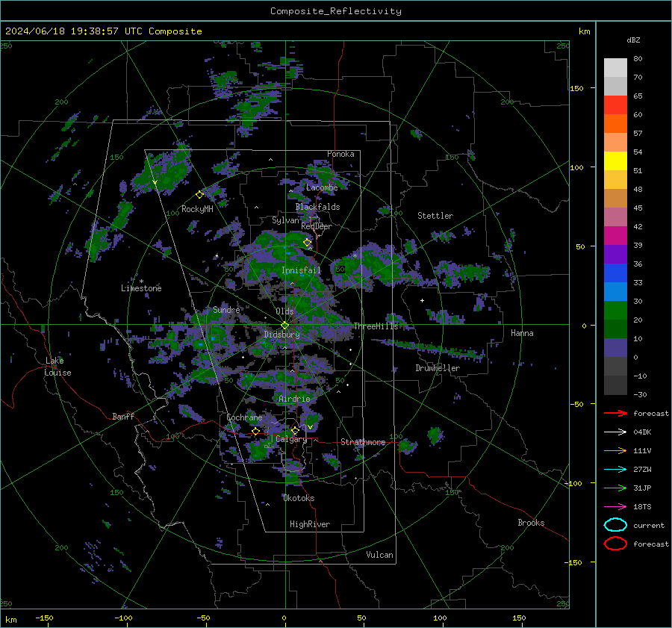Click yellow diamond at radar center by Didsbury

285,326
